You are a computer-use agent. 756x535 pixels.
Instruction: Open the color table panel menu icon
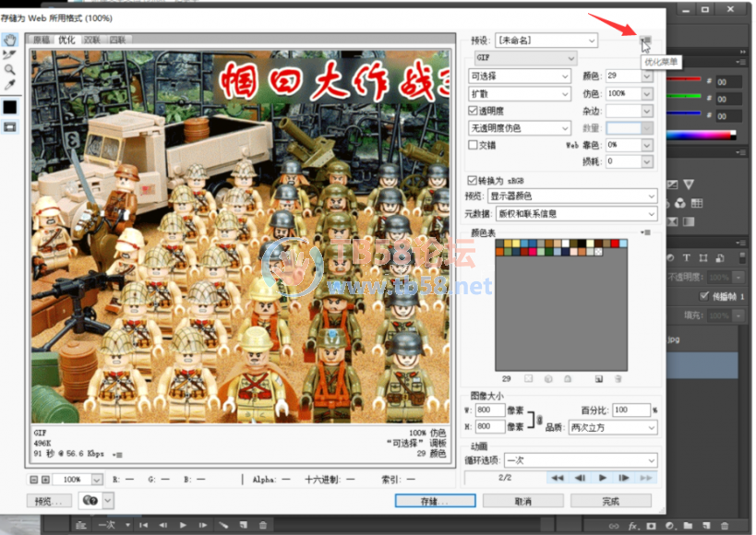(645, 232)
